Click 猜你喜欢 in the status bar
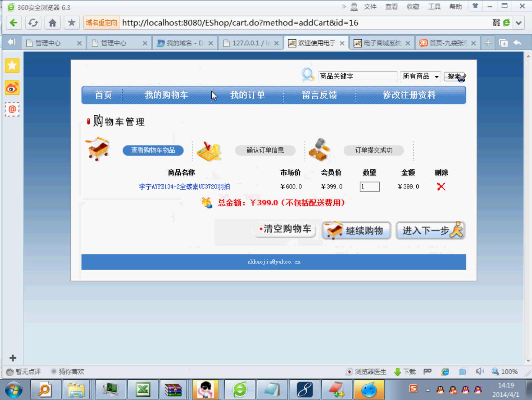 click(x=68, y=371)
